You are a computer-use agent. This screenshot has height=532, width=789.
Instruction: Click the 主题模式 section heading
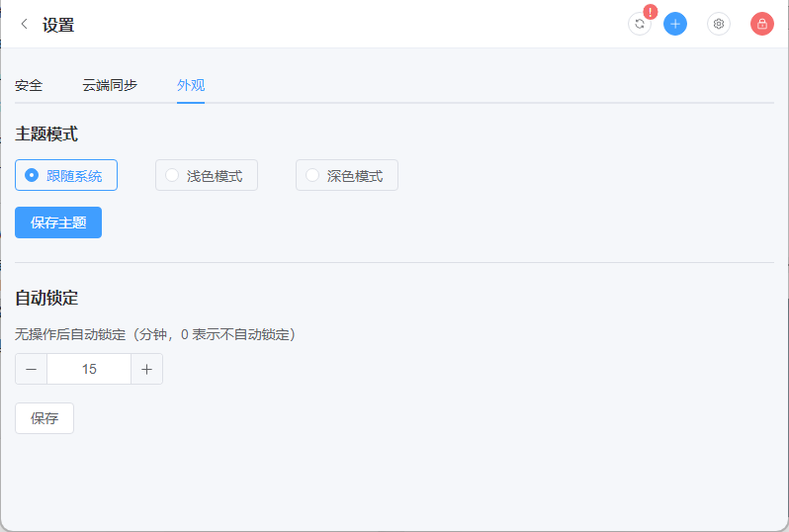pos(46,134)
